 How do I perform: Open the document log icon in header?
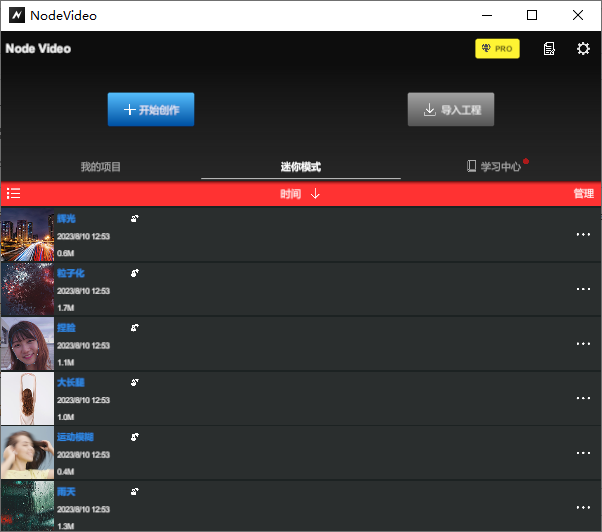click(x=549, y=49)
